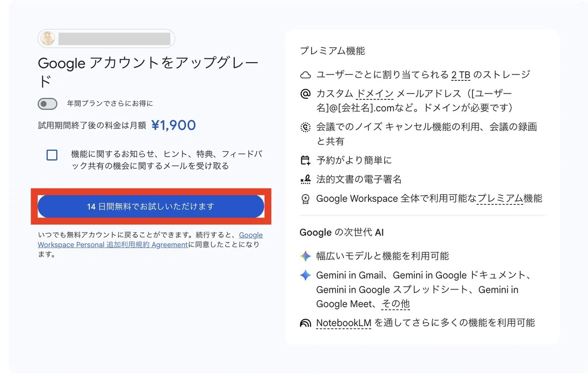
Task: Click the colorful Gemini sparkle icon
Action: (305, 256)
